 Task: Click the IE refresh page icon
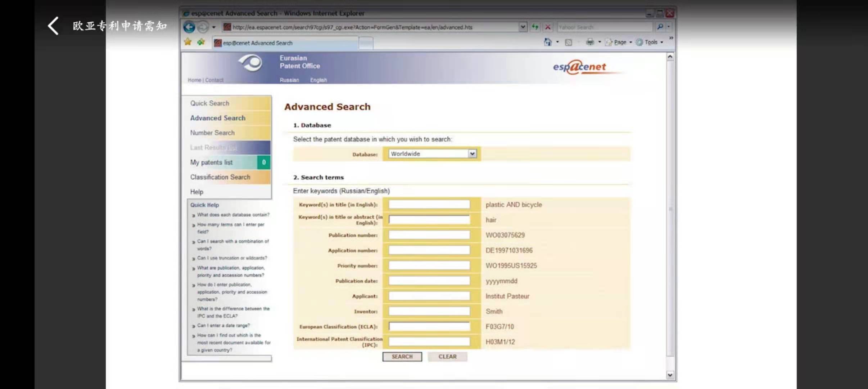pos(535,27)
